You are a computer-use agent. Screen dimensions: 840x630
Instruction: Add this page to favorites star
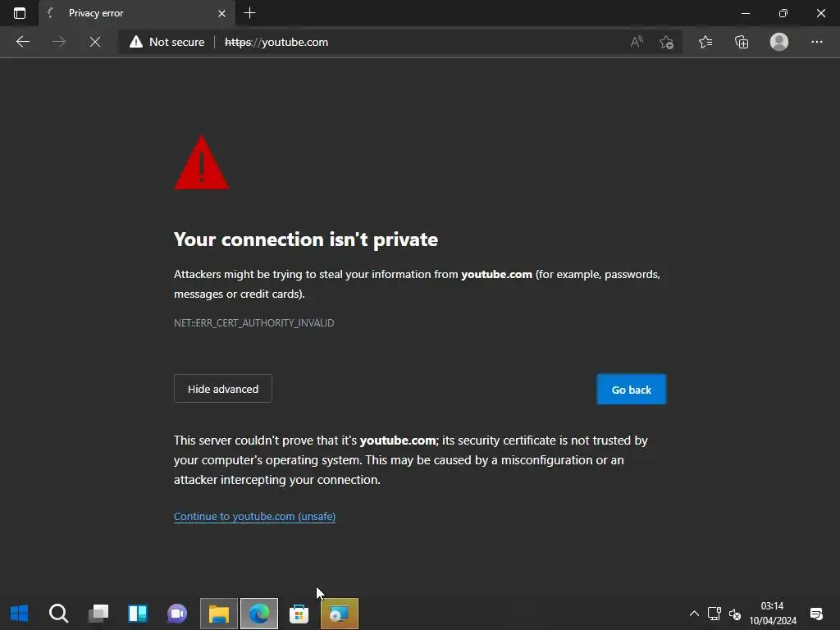tap(666, 42)
